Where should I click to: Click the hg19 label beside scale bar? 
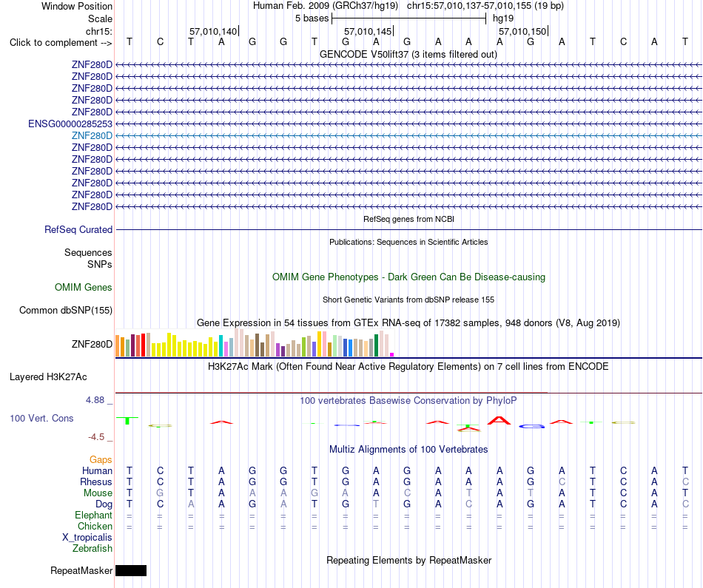coord(503,18)
